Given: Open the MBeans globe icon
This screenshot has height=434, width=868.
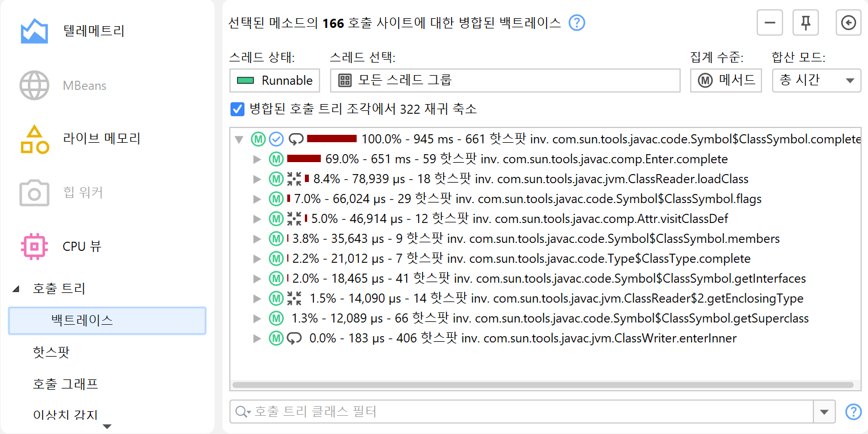Looking at the screenshot, I should (34, 86).
